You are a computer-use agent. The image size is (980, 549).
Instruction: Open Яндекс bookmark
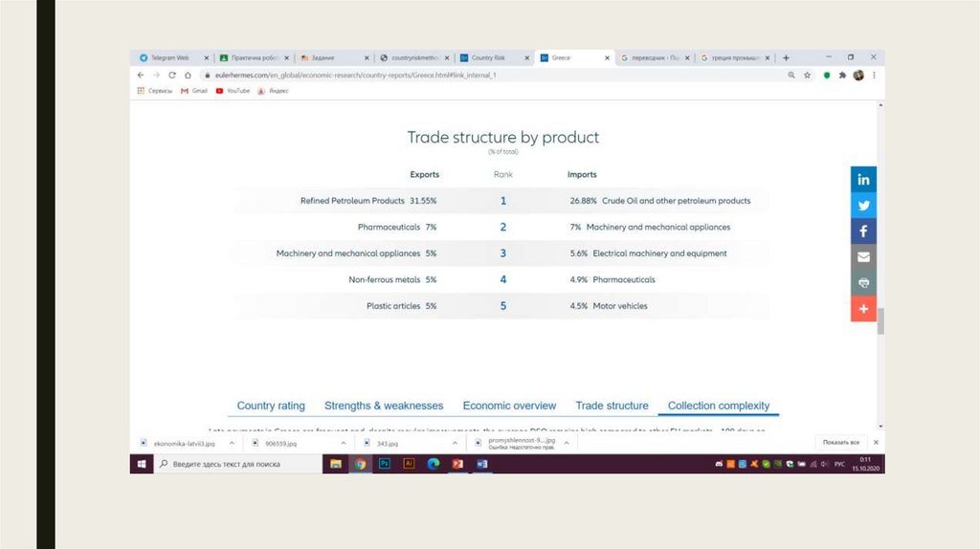(273, 91)
